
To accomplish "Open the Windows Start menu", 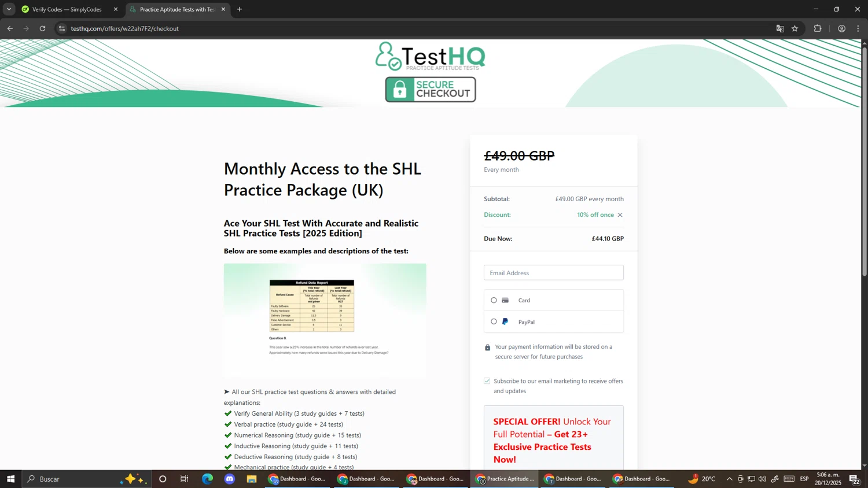I will pyautogui.click(x=10, y=479).
